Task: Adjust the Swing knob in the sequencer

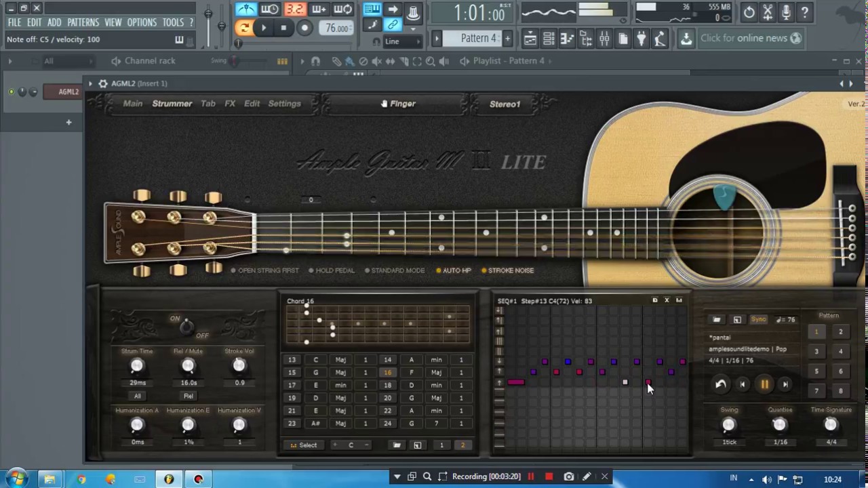Action: pyautogui.click(x=729, y=425)
